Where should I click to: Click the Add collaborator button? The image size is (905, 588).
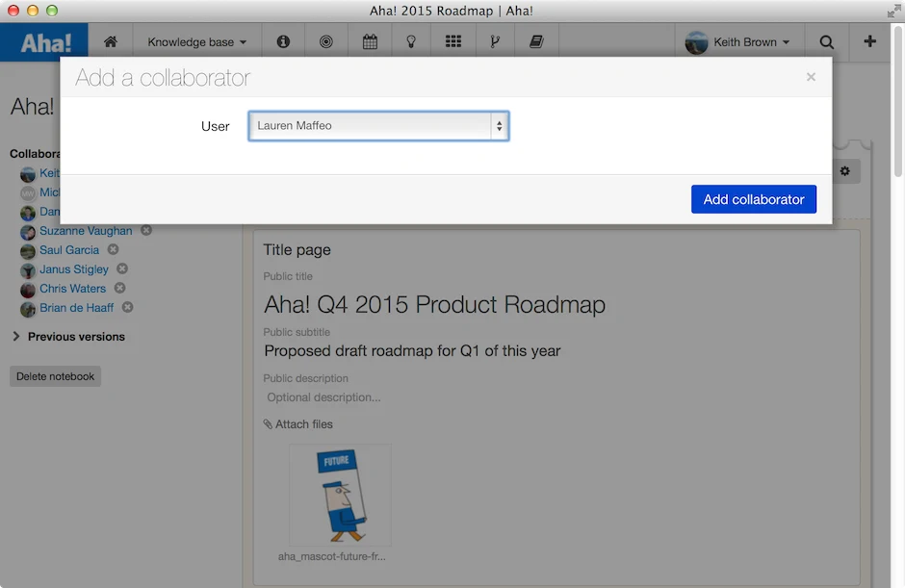(x=754, y=199)
